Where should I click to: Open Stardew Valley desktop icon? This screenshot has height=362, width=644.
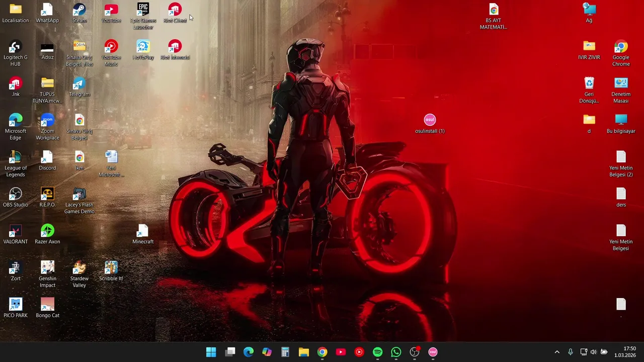pyautogui.click(x=79, y=275)
